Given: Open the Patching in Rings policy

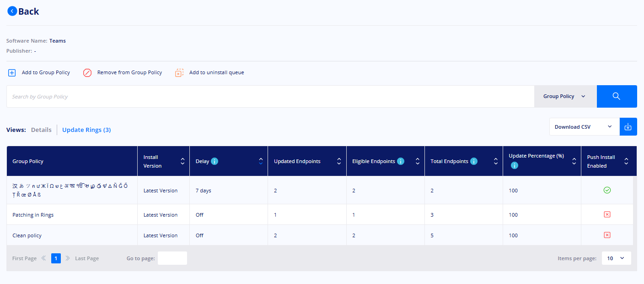Looking at the screenshot, I should coord(33,215).
